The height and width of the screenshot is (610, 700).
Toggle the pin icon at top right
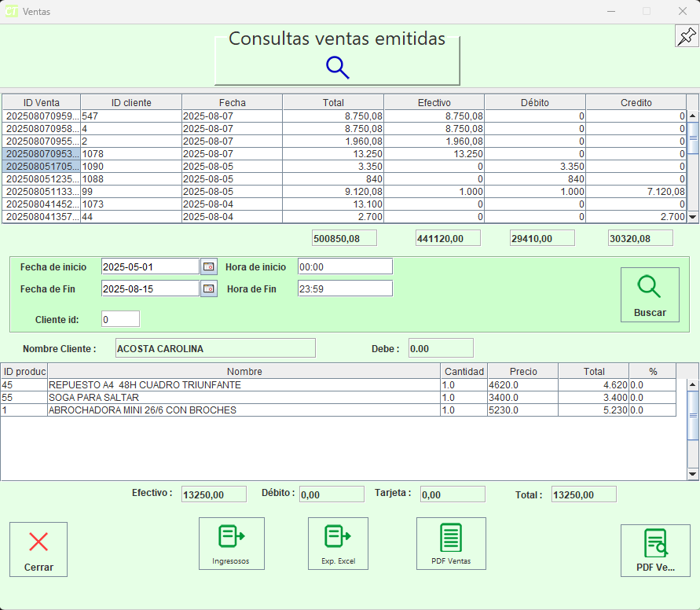[x=686, y=36]
